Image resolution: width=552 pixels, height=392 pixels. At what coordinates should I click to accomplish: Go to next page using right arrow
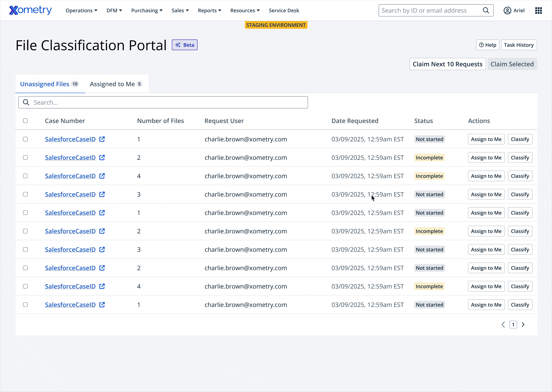[x=523, y=325]
